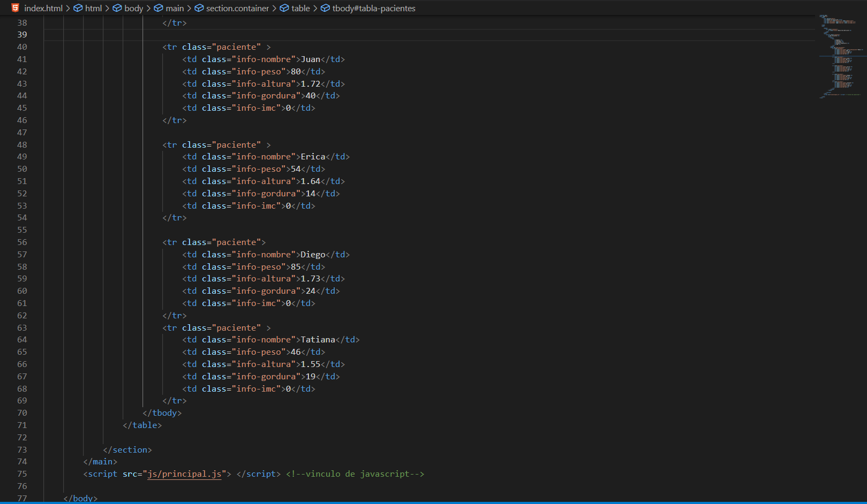Click the cube icon before section.container

(x=199, y=8)
